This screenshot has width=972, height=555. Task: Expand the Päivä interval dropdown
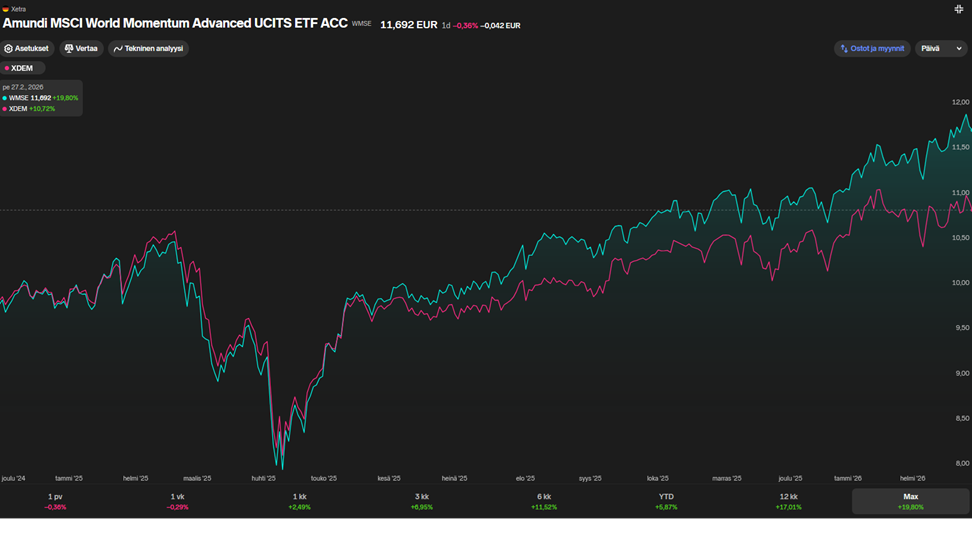pyautogui.click(x=941, y=48)
